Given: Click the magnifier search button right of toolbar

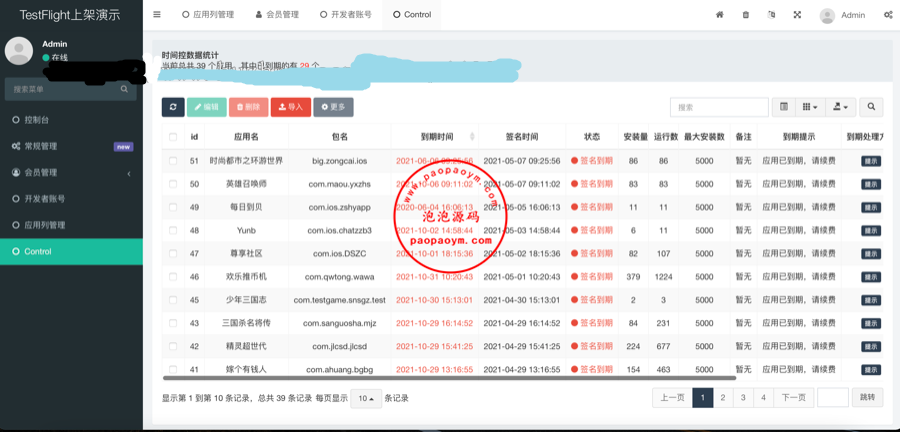Looking at the screenshot, I should [871, 107].
